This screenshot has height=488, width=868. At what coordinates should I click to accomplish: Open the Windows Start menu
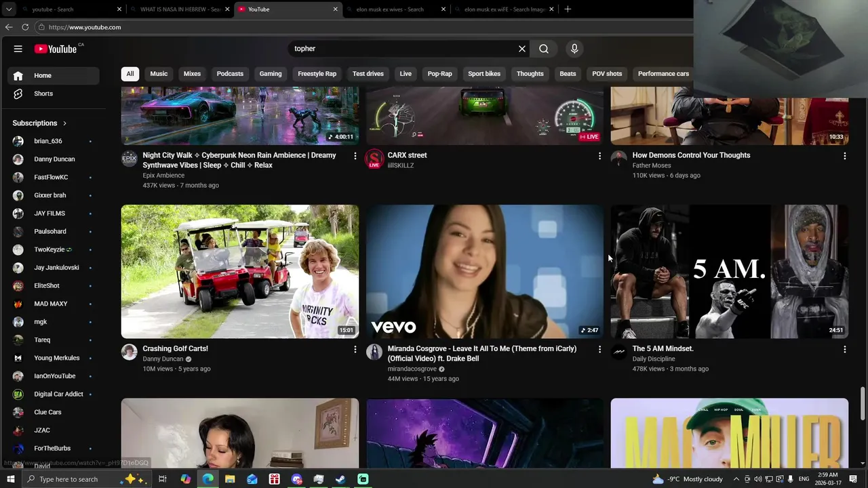click(x=10, y=479)
